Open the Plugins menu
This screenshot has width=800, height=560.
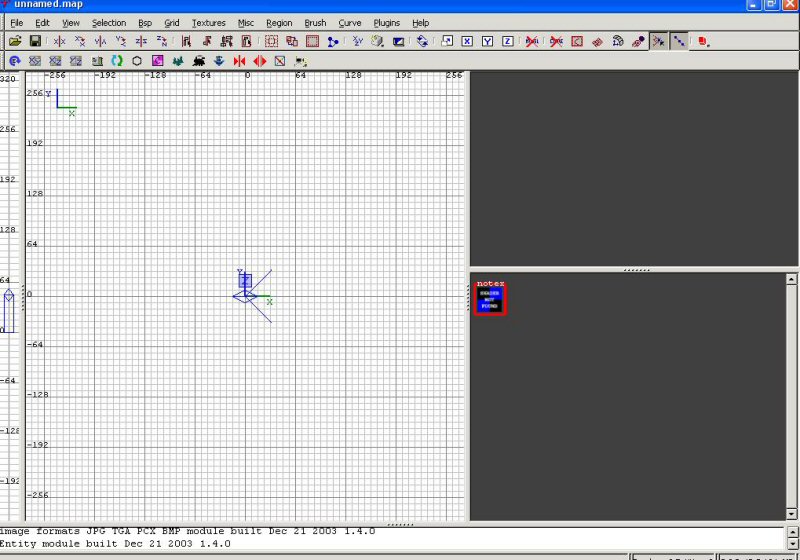pos(386,22)
